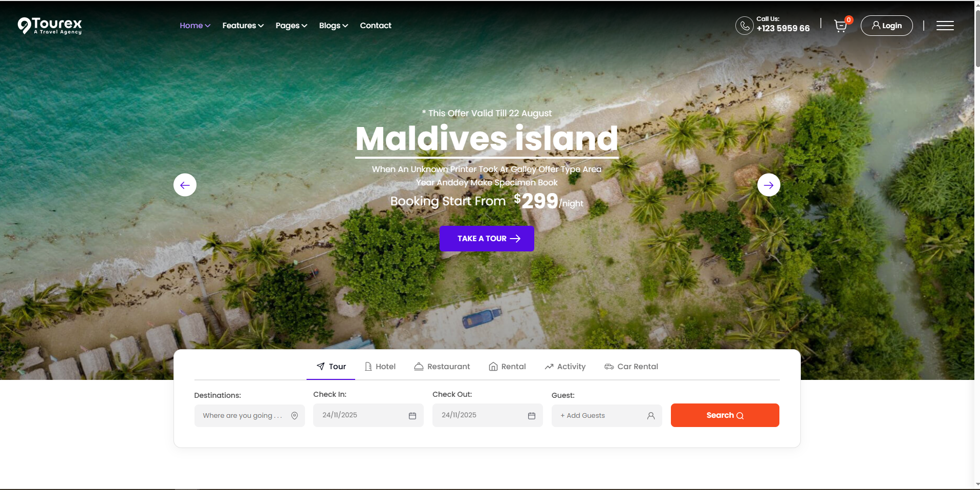Click the guest person icon

click(x=651, y=416)
